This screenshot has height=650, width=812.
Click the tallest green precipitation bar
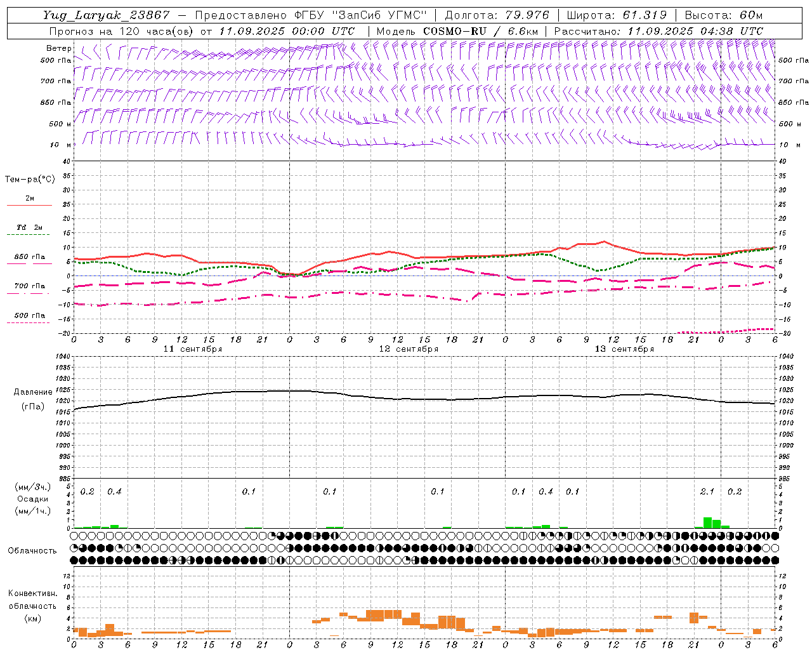point(707,523)
